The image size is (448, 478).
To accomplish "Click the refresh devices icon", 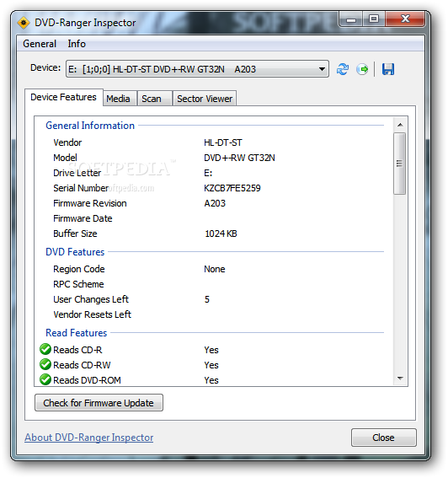I will [343, 69].
